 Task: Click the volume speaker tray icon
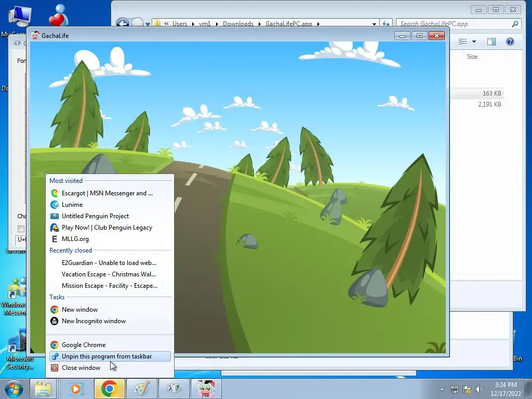480,389
